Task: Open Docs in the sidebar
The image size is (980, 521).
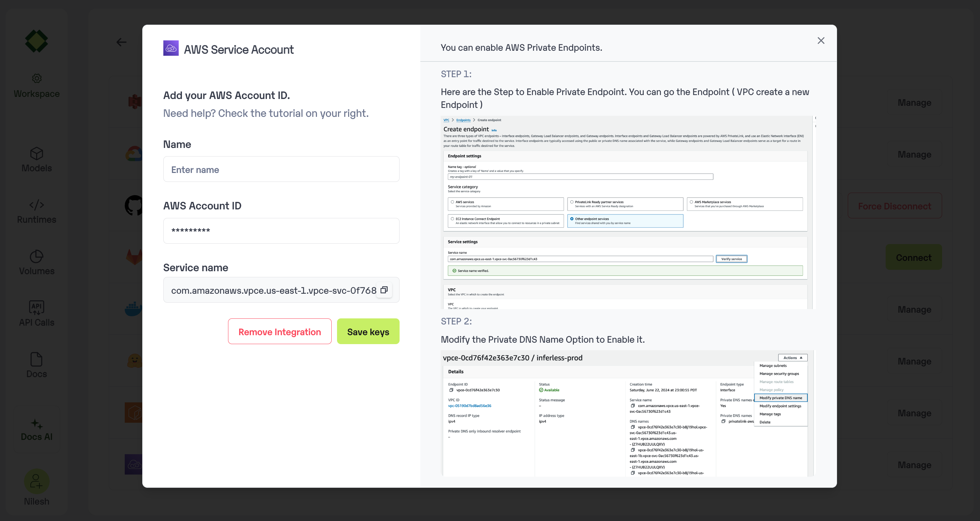Action: pos(36,366)
